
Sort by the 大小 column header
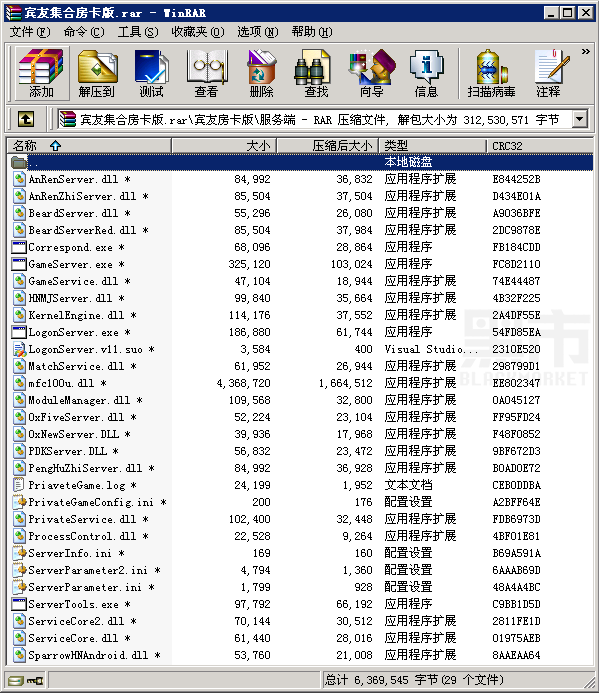224,145
